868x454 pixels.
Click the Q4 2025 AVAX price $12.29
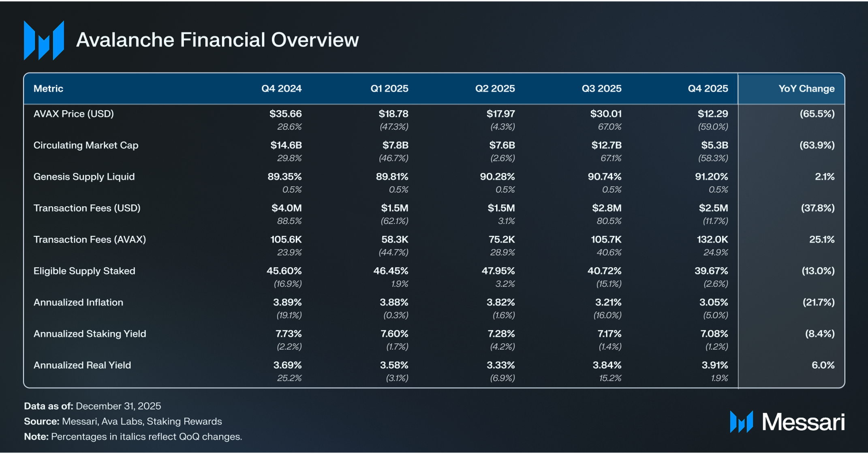712,114
